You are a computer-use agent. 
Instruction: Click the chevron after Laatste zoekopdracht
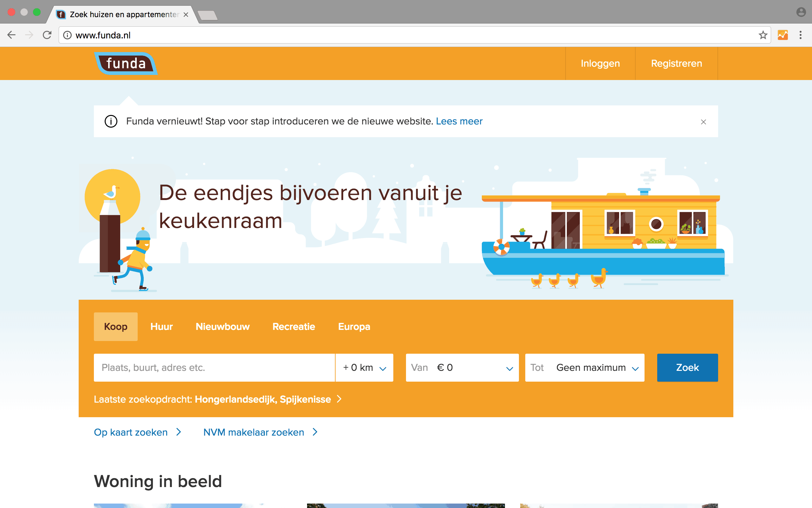339,399
